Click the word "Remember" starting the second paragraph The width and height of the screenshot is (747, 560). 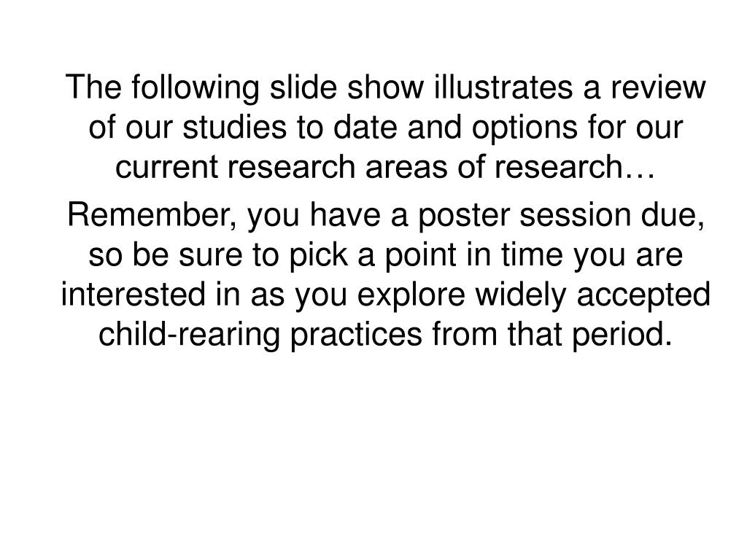click(x=149, y=215)
